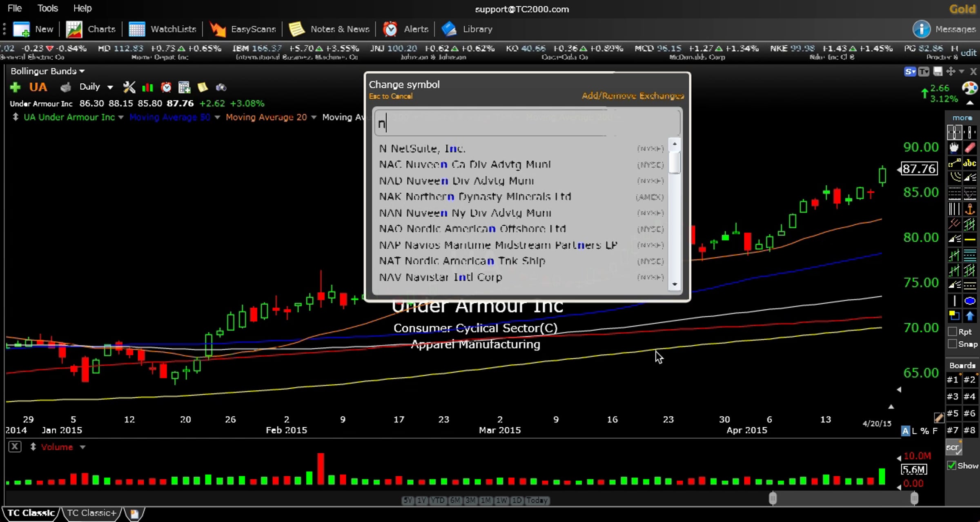Click the WatchLists toolbar button
This screenshot has height=522, width=980.
[x=162, y=29]
